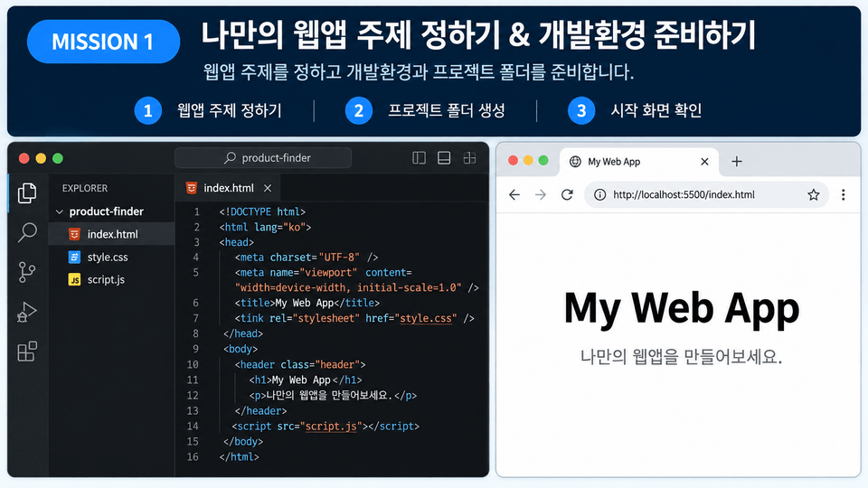Click the <!DOCTYPE html> code line
The image size is (868, 488).
[x=262, y=211]
